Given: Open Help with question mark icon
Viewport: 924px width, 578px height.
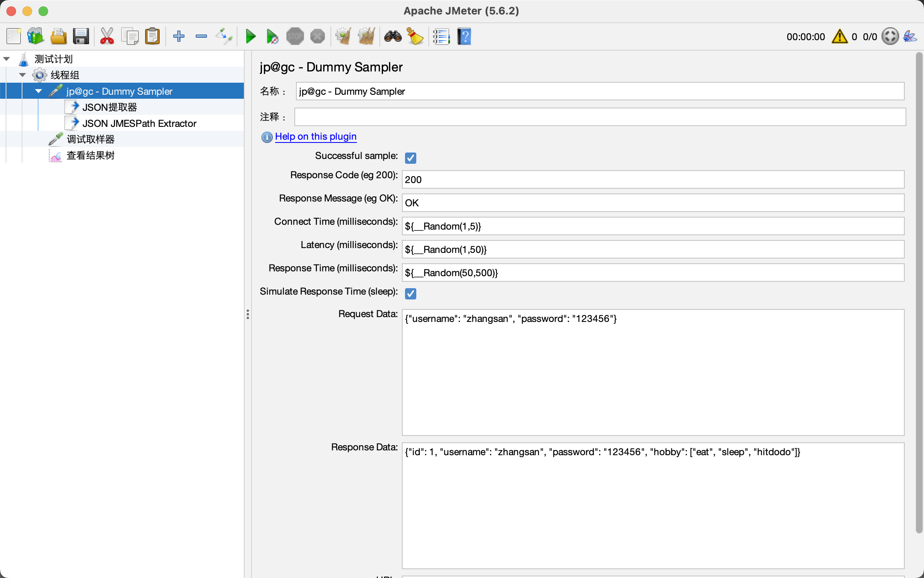Looking at the screenshot, I should coord(464,37).
